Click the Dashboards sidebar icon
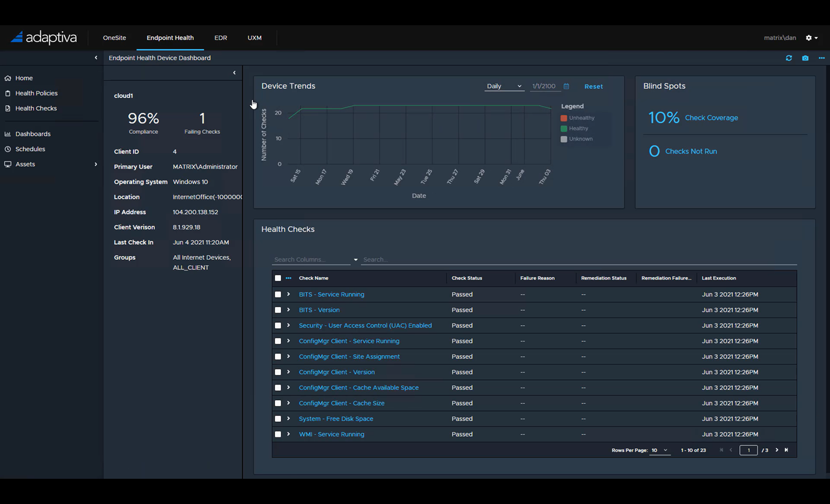Screen dimensions: 830x504 [8, 134]
